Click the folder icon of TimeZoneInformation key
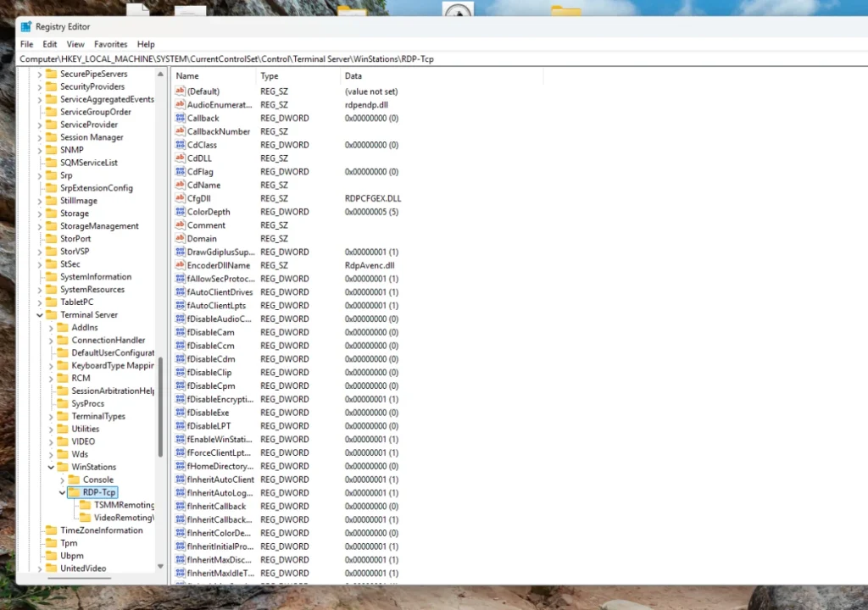The height and width of the screenshot is (610, 868). pos(52,530)
